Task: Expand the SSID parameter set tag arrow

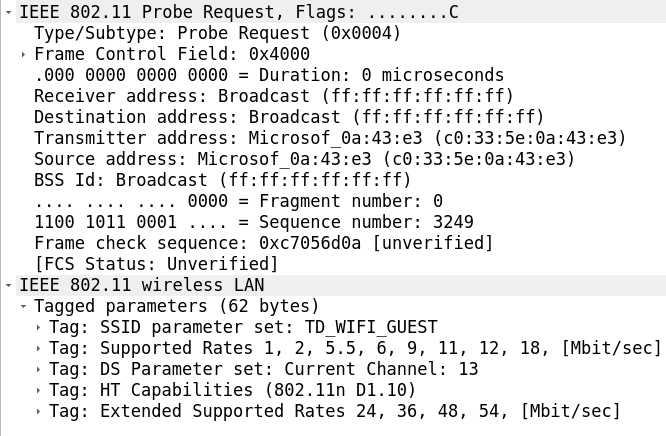Action: tap(38, 327)
